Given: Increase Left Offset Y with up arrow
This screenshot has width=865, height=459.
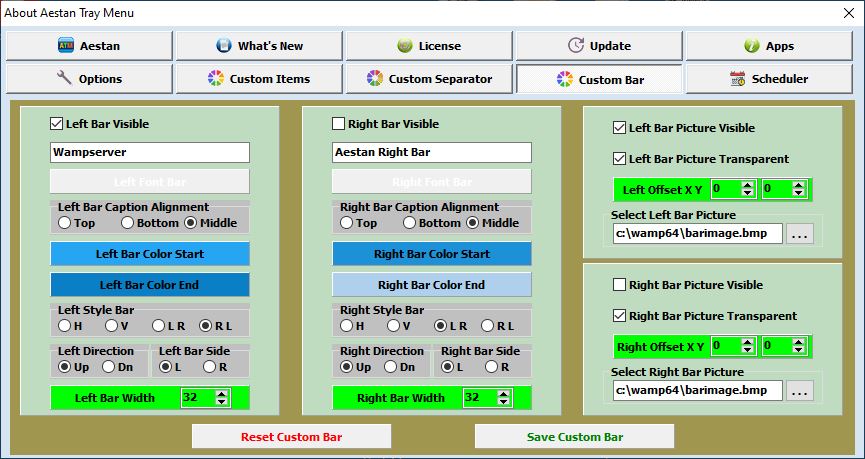Looking at the screenshot, I should (799, 186).
